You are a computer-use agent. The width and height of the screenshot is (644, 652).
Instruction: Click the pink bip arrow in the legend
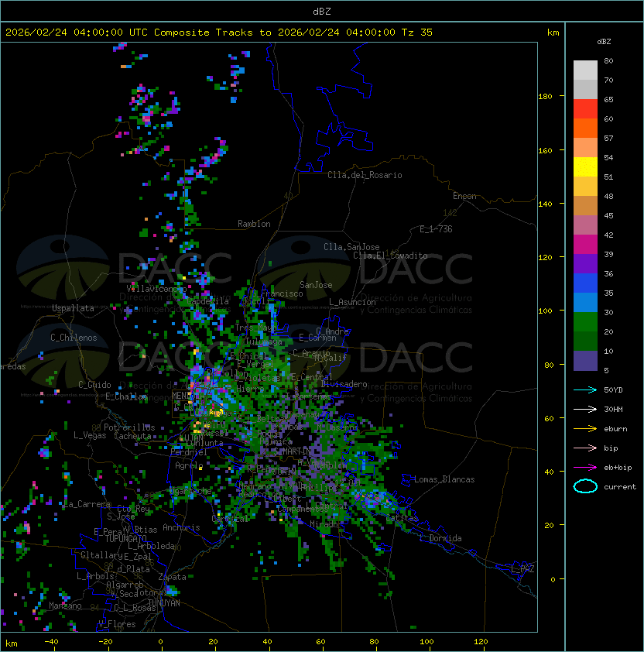click(x=585, y=448)
